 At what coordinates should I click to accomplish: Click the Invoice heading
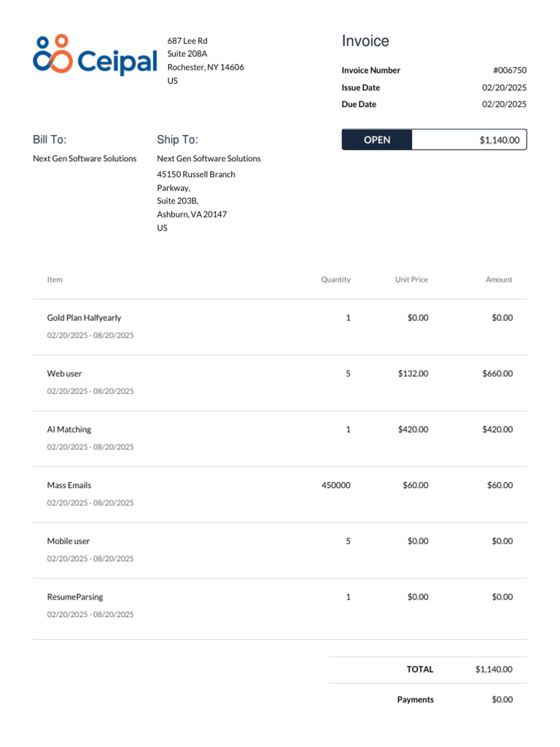[365, 42]
